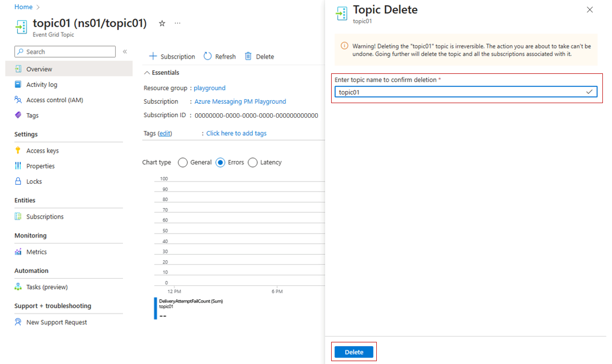Select the Latency chart type radio
This screenshot has width=612, height=364.
(252, 162)
